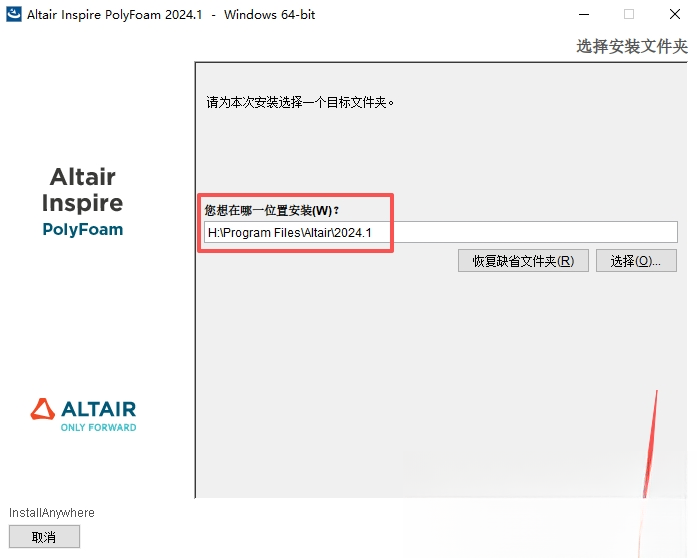Restore the default folder with 恢复缺省文件夹(R)
This screenshot has height=558, width=697.
coord(523,261)
